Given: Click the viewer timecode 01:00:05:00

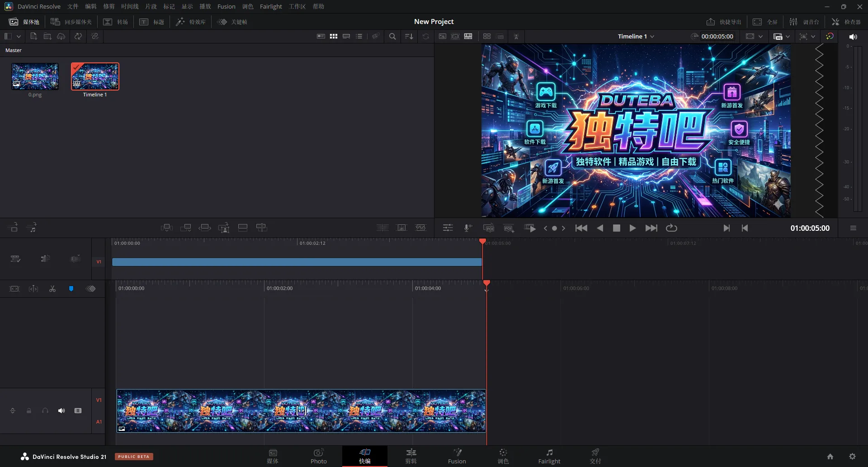Looking at the screenshot, I should click(x=810, y=228).
